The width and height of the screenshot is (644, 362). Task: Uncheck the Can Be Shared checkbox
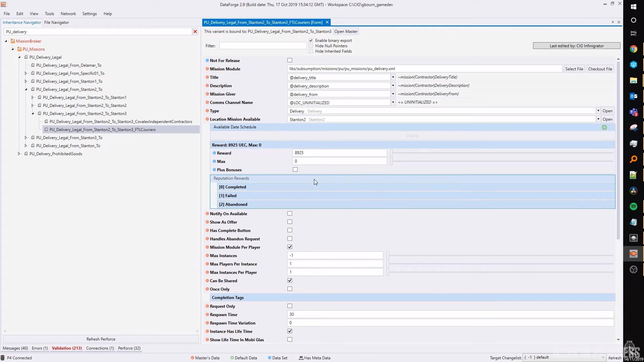[290, 281]
